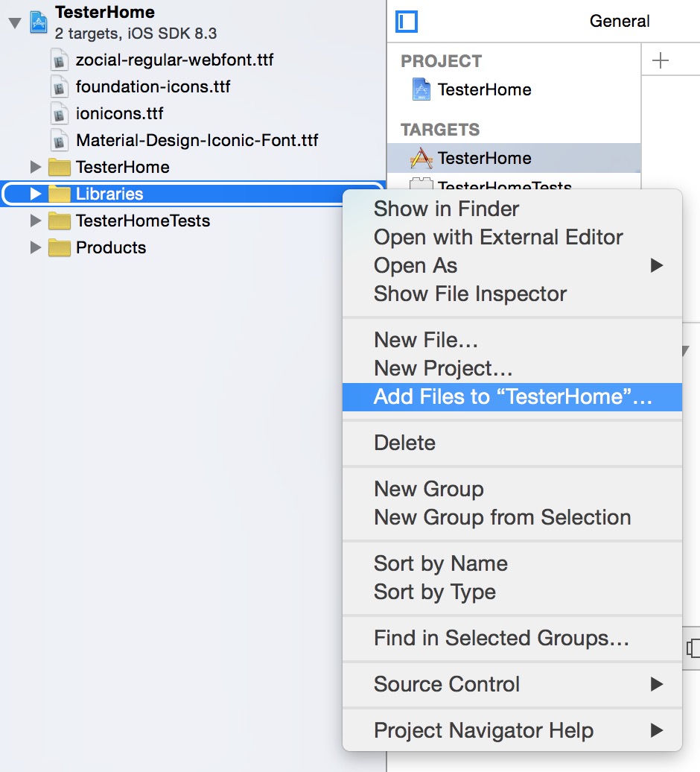
Task: Toggle the targets list sidebar panel icon
Action: tap(407, 22)
